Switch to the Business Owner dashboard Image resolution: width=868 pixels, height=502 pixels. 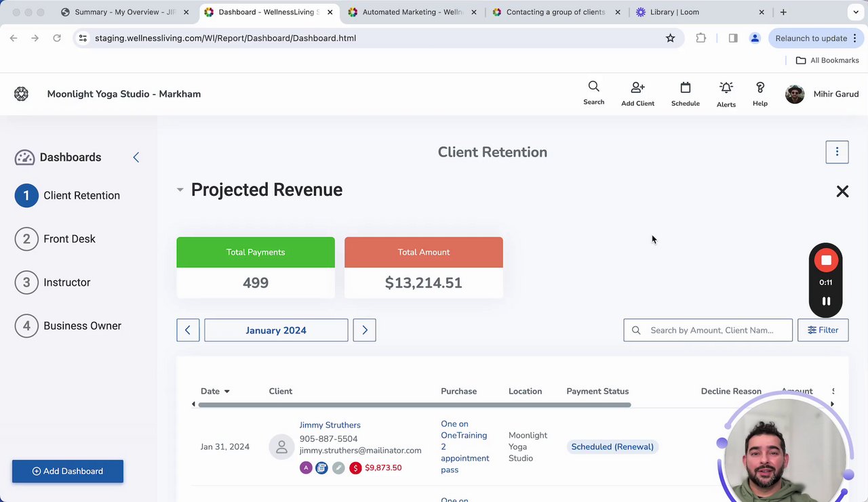pos(82,326)
